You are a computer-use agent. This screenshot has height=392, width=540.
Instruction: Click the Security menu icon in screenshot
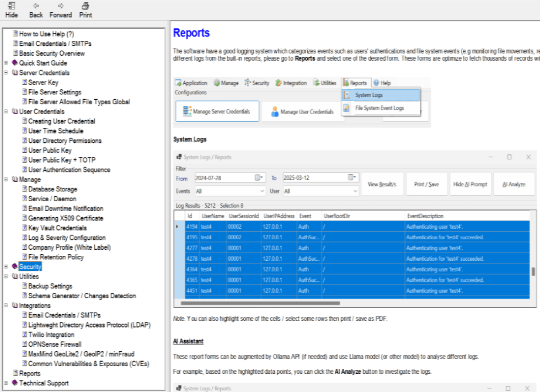248,83
